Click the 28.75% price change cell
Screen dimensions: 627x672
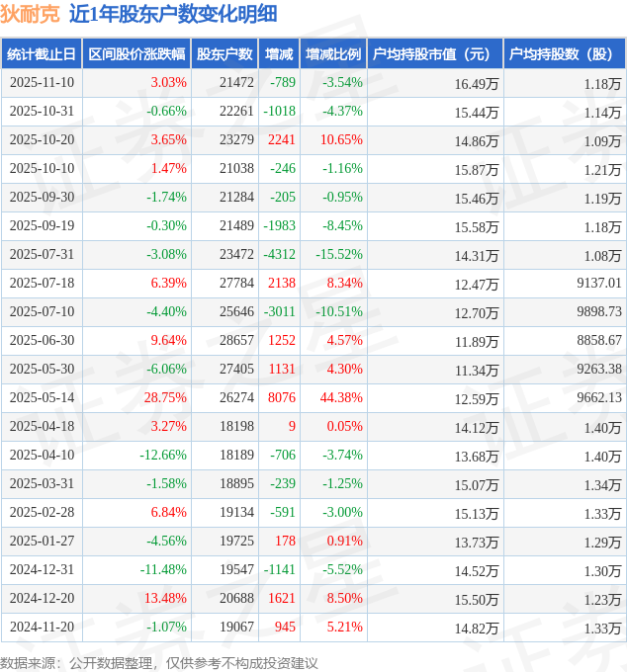coord(165,398)
